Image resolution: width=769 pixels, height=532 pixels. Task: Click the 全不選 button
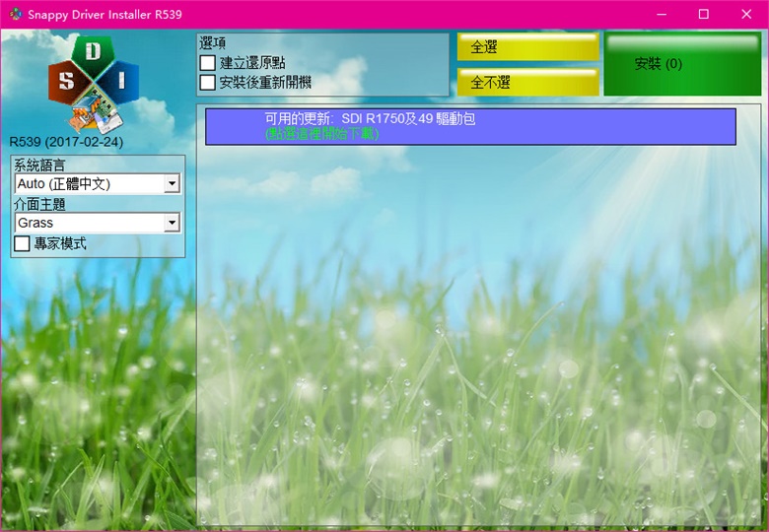(x=528, y=82)
